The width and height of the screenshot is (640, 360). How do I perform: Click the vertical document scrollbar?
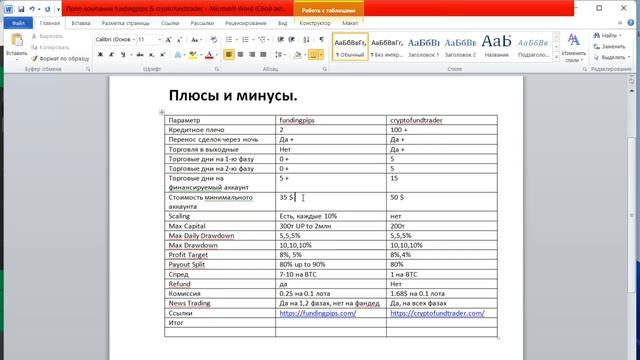click(631, 216)
